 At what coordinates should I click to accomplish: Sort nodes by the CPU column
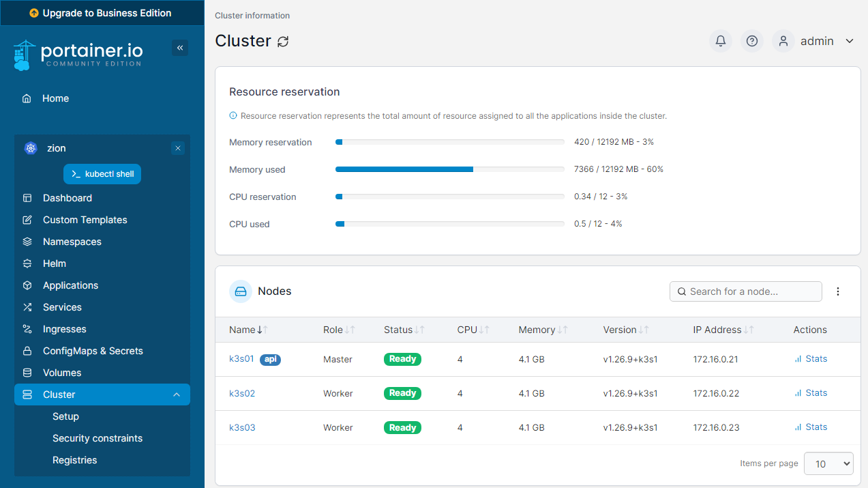click(473, 330)
